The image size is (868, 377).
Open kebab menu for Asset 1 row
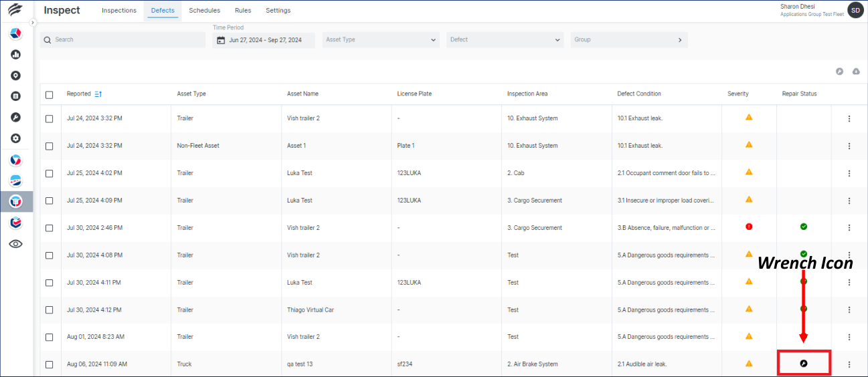tap(849, 146)
